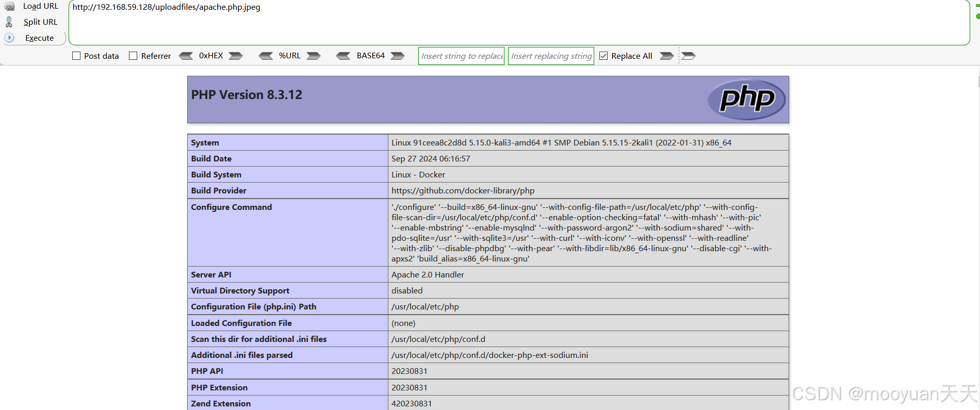Click the Load URL icon
Viewport: 980px width, 410px height.
point(9,7)
